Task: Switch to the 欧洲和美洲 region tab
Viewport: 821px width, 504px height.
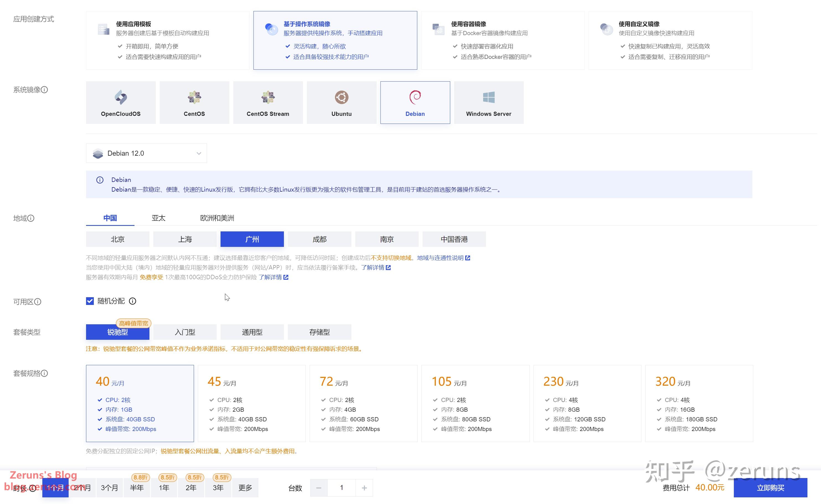Action: tap(217, 218)
